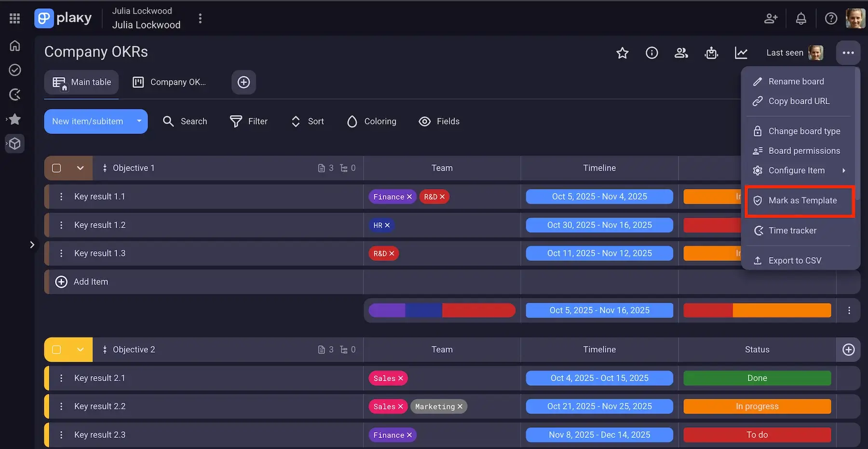Screen dimensions: 868x449
Task: Collapse the Objective 1 group chevron
Action: [x=81, y=168]
